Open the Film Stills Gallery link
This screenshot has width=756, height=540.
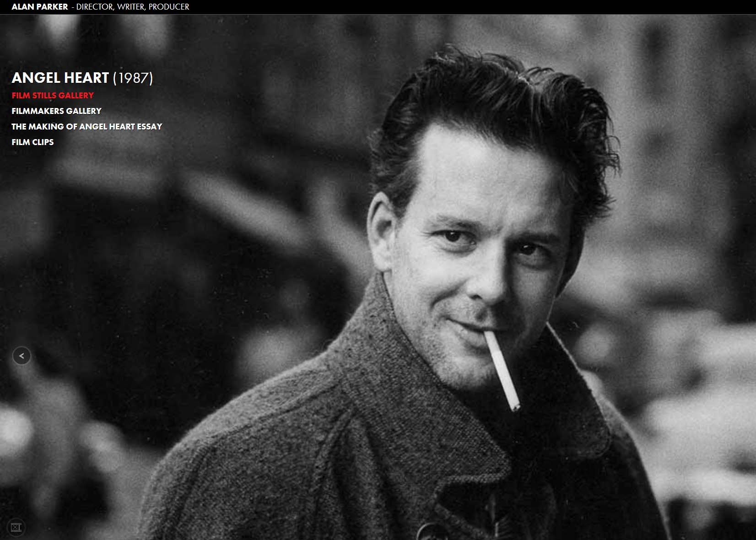pyautogui.click(x=53, y=95)
